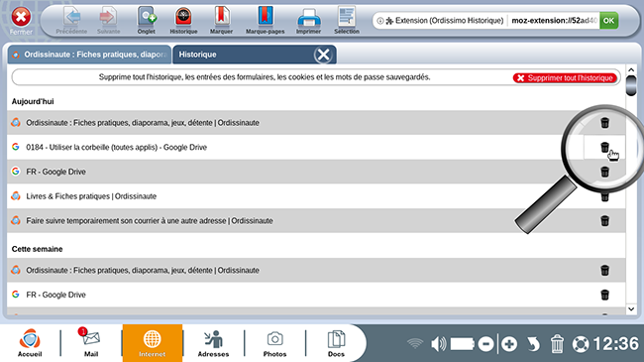Open Ordissinaute Fiches pratiques link under Aujourd'hui
The image size is (644, 362).
click(x=143, y=123)
